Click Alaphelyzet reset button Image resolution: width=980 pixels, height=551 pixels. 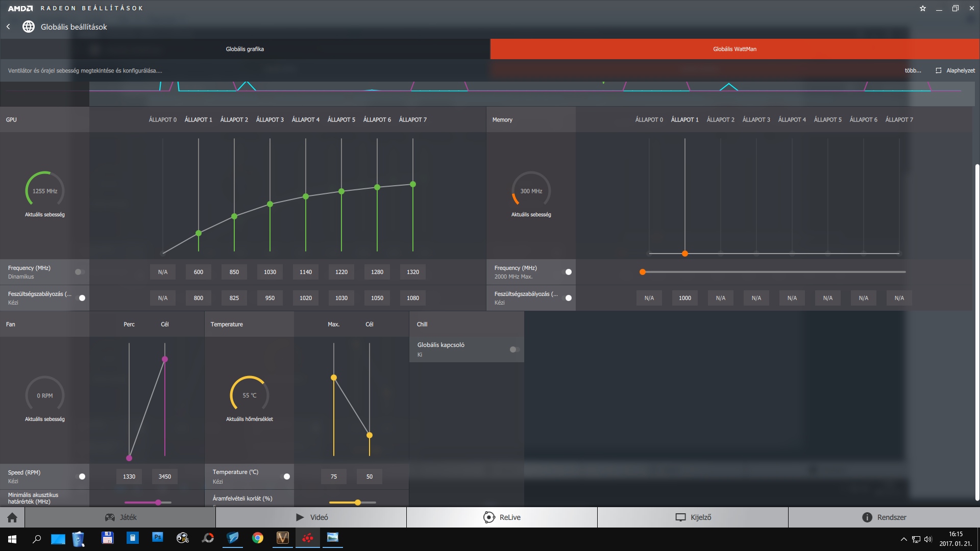955,70
